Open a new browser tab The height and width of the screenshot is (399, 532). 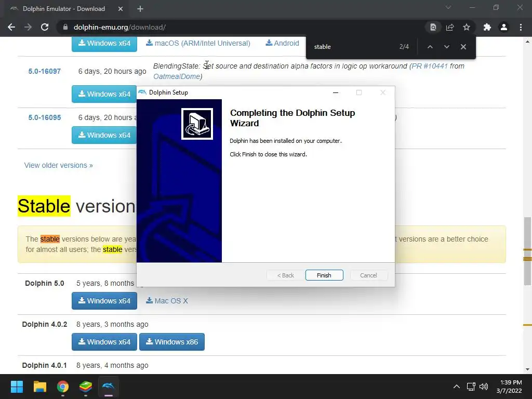[x=140, y=9]
